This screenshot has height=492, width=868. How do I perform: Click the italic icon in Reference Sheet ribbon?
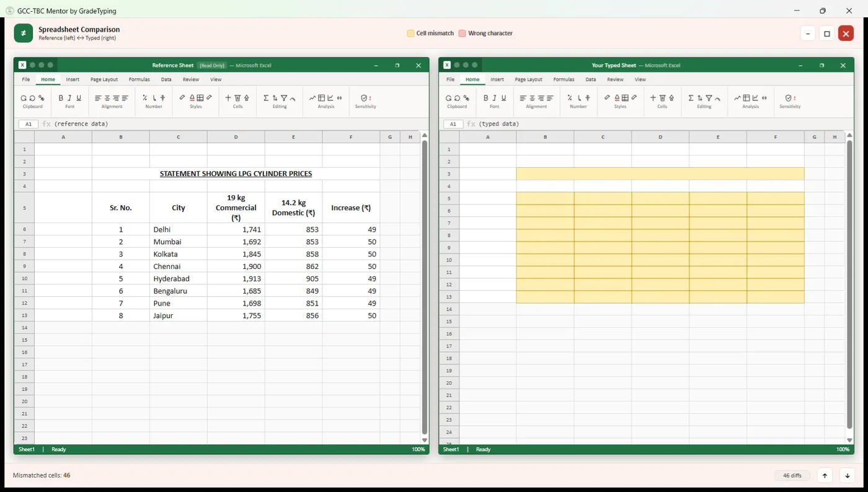(69, 98)
